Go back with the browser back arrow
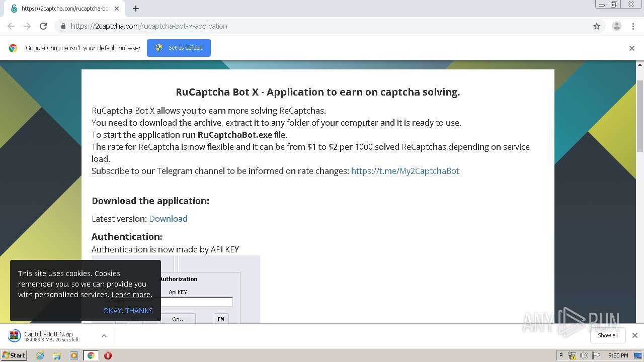644x362 pixels. pyautogui.click(x=11, y=26)
